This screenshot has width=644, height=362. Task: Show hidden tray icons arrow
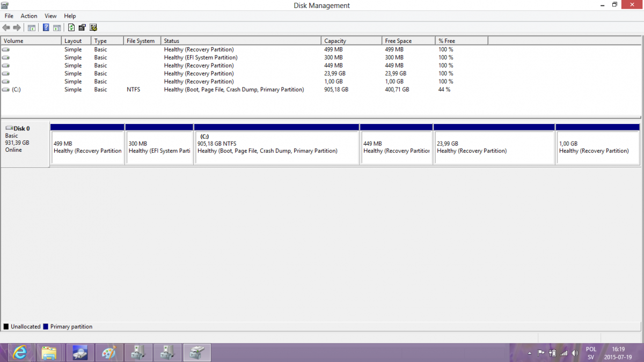530,353
